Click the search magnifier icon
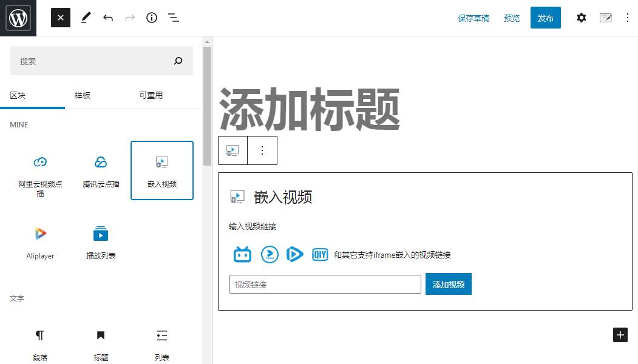 (x=178, y=61)
